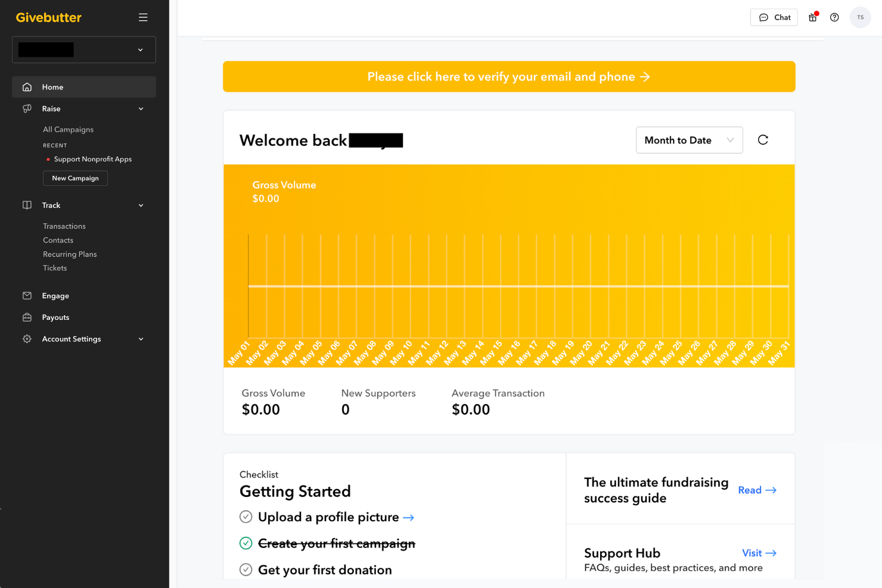Select All Campaigns under Raise
The width and height of the screenshot is (882, 588).
68,129
